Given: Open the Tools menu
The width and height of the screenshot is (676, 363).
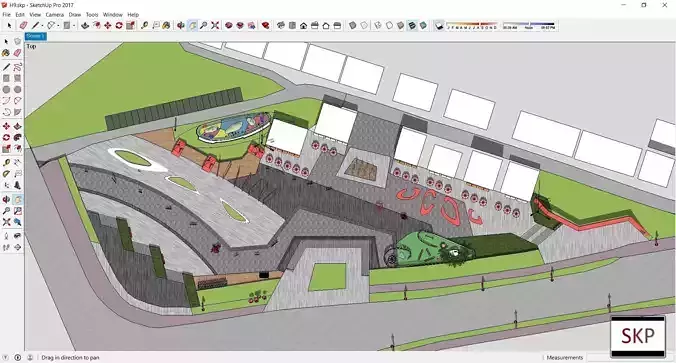Looking at the screenshot, I should [x=92, y=14].
